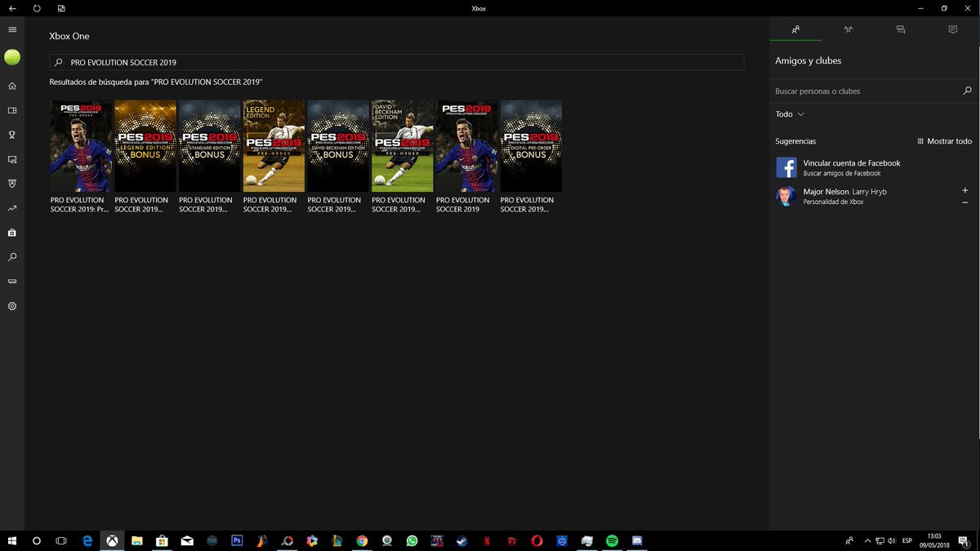
Task: Open Digital Pre-Order Bonus thumbnail
Action: tap(531, 146)
